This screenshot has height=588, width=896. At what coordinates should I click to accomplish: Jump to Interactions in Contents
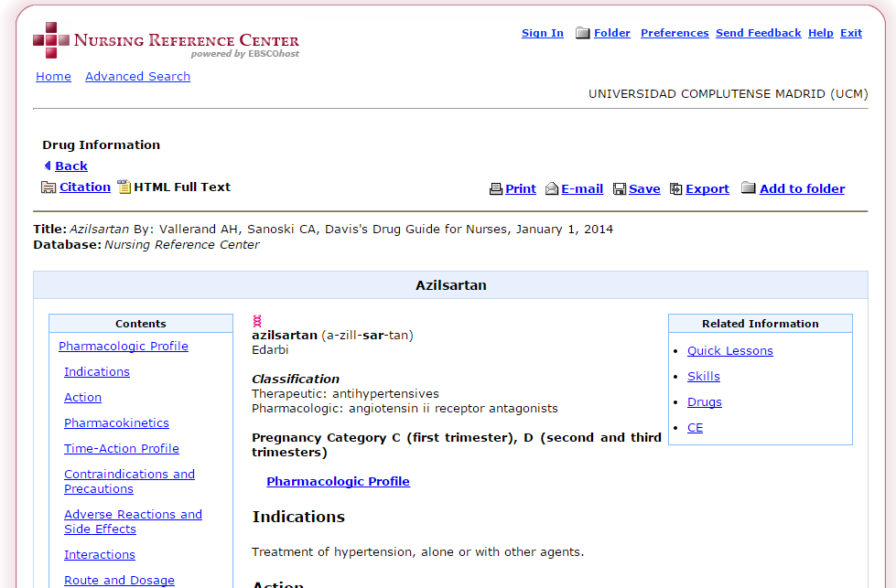pyautogui.click(x=100, y=555)
